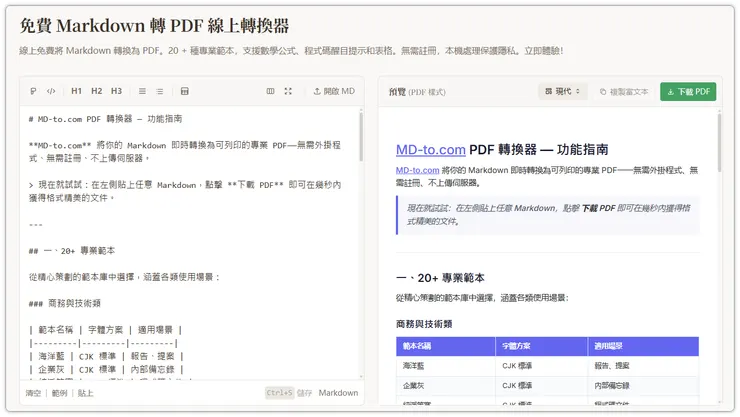This screenshot has height=417, width=740.
Task: Insert a code block with the </> icon
Action: tap(51, 91)
